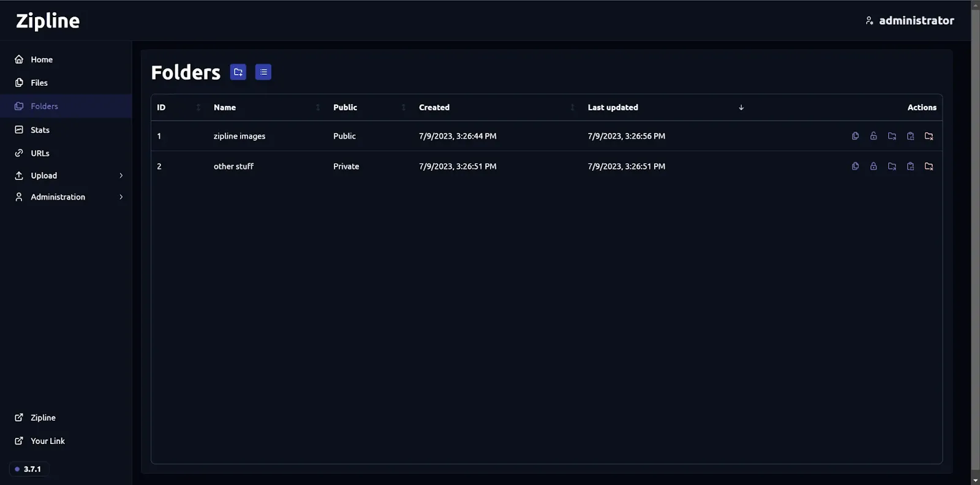
Task: Copy the zipline images folder link
Action: (x=910, y=136)
